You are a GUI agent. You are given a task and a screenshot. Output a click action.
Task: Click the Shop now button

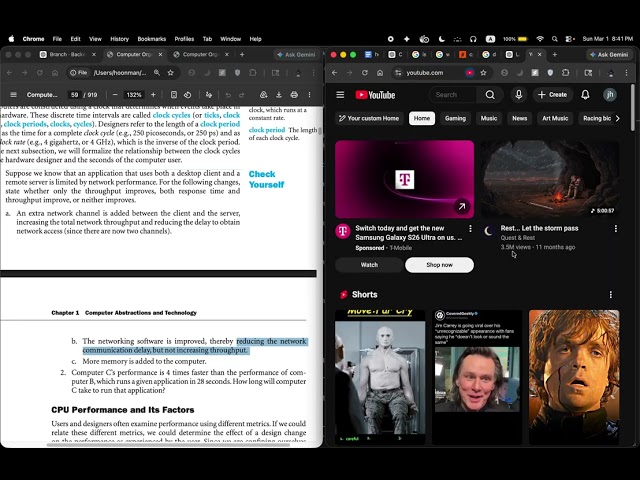[439, 265]
